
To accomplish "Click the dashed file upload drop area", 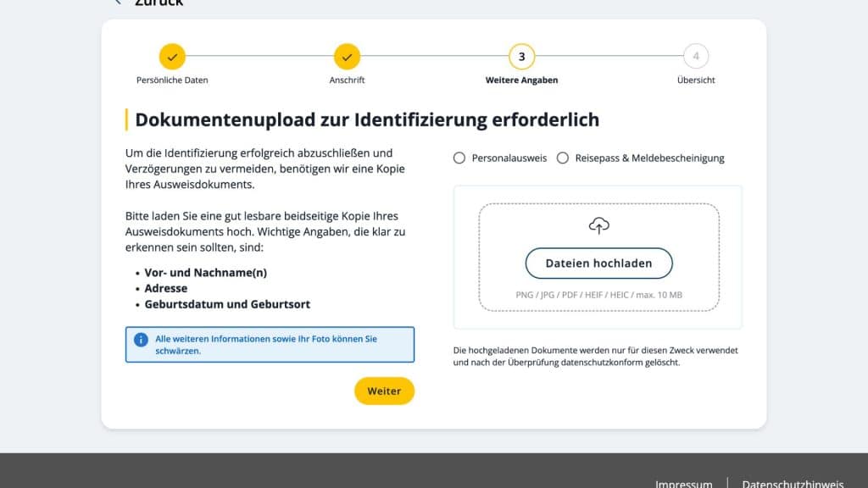I will pyautogui.click(x=598, y=254).
